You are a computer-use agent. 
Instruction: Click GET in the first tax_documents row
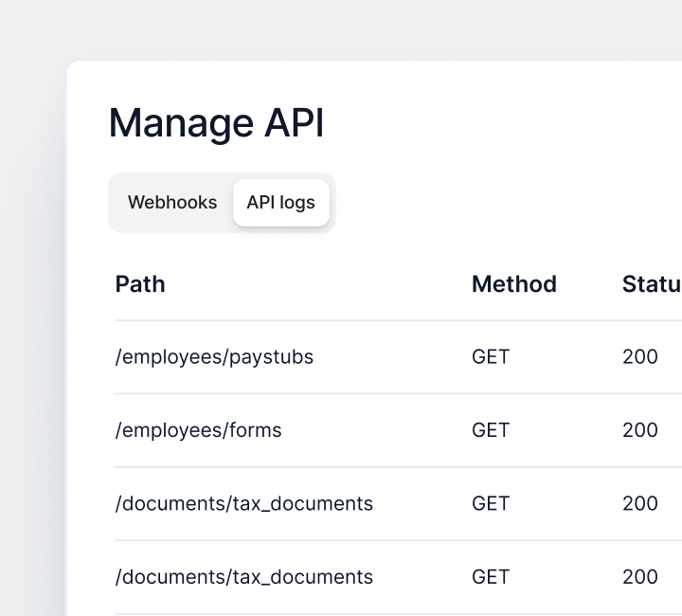(491, 503)
